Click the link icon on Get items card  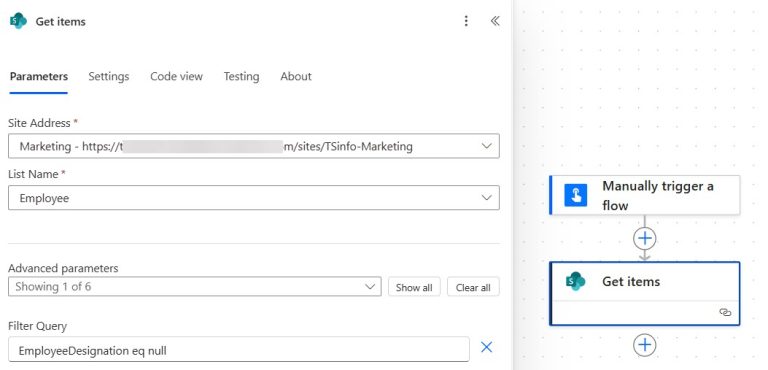[x=725, y=312]
